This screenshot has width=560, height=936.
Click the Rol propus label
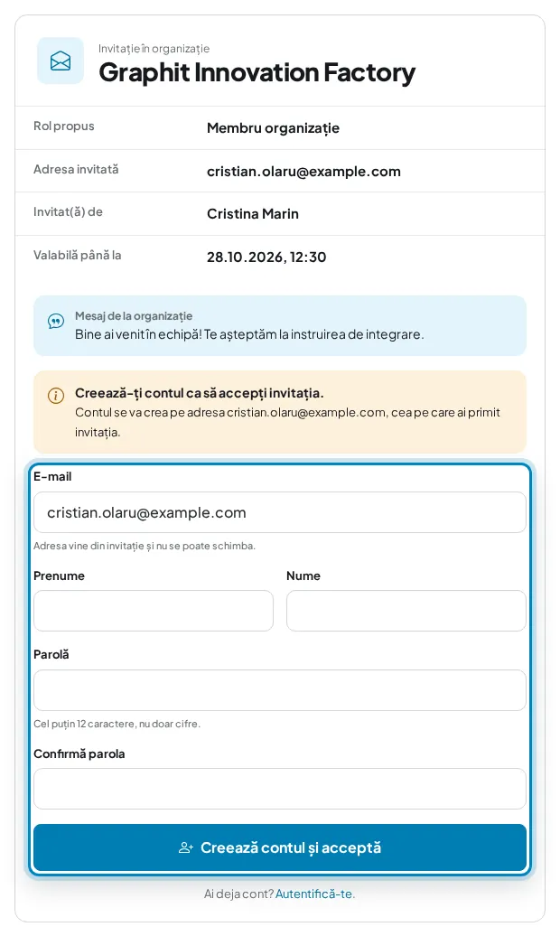tap(64, 126)
